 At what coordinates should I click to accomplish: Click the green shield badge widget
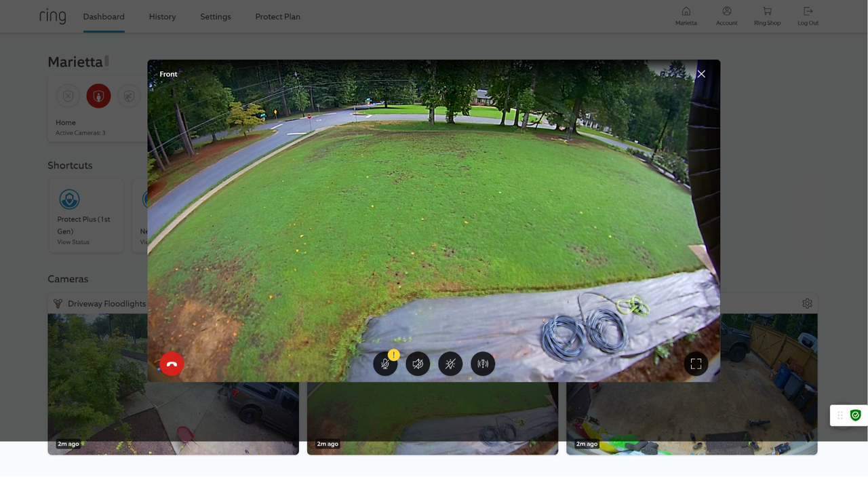tap(856, 415)
